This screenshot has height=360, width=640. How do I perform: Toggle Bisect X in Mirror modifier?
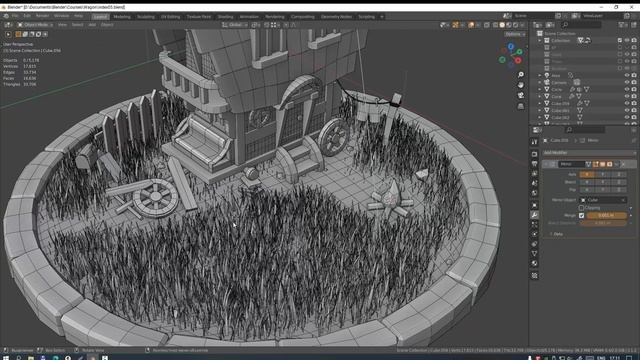(x=587, y=182)
